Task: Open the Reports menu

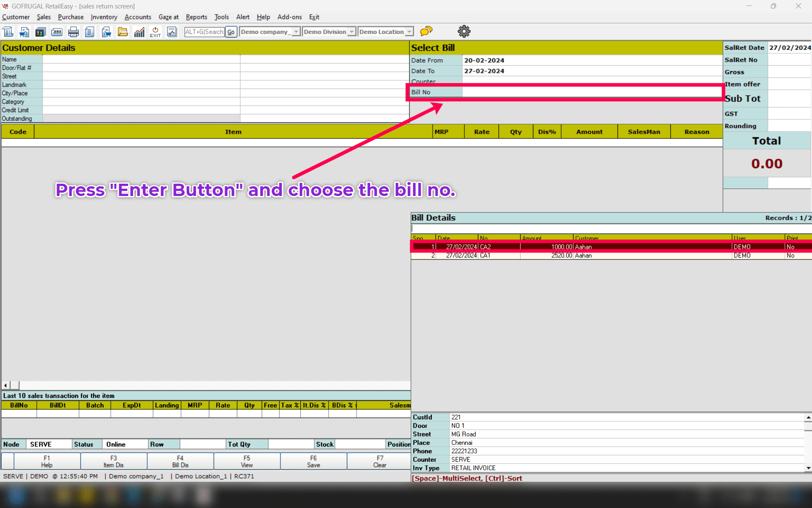Action: (x=196, y=17)
